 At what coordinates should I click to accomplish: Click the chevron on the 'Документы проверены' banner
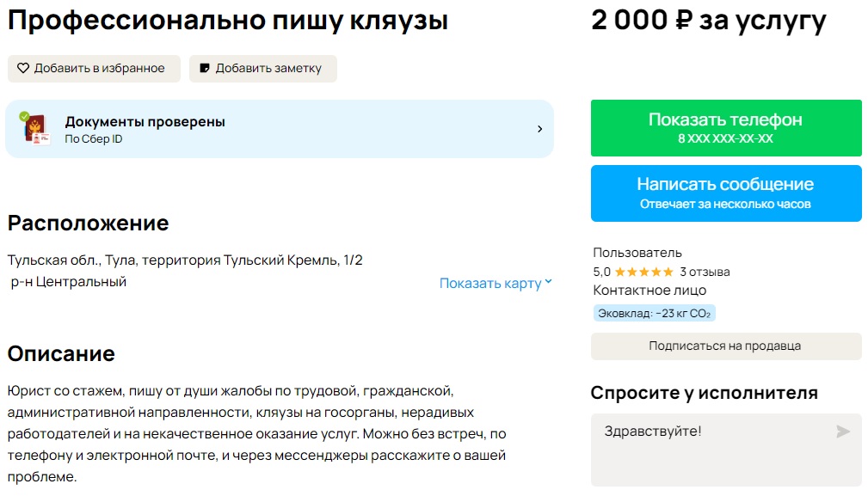coord(540,127)
